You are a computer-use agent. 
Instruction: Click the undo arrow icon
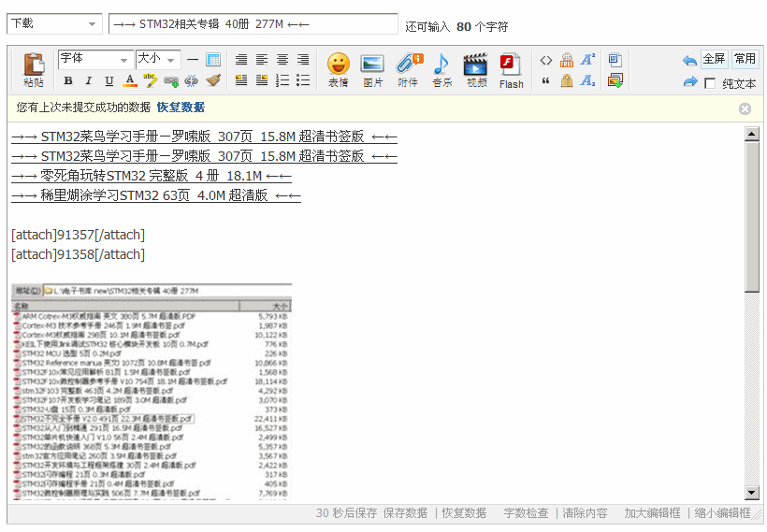pyautogui.click(x=689, y=61)
